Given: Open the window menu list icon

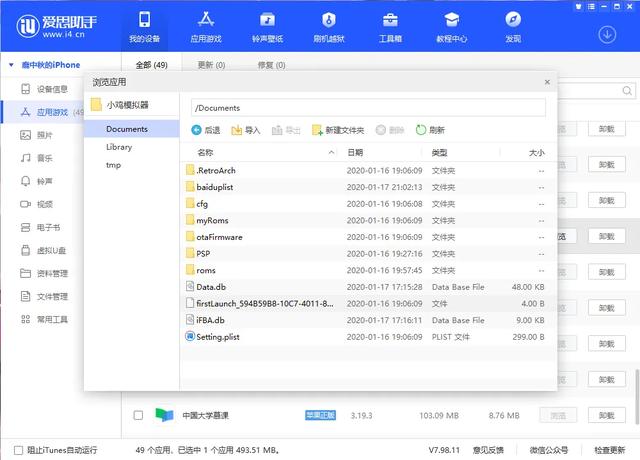Looking at the screenshot, I should point(591,7).
